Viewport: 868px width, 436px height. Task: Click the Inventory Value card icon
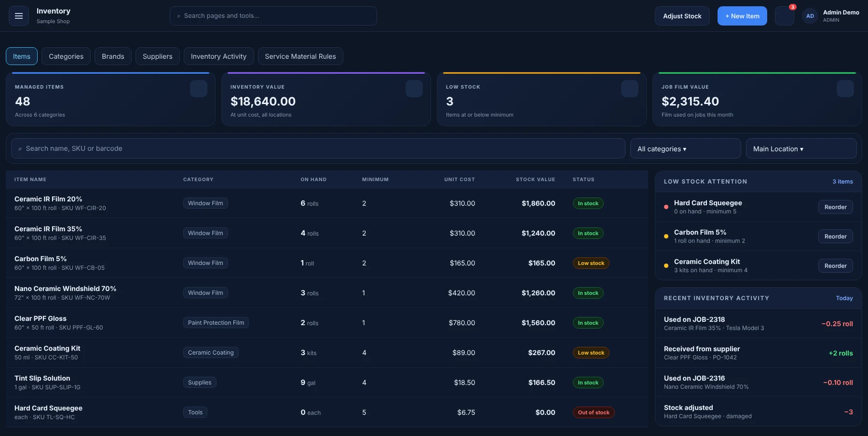coord(414,89)
